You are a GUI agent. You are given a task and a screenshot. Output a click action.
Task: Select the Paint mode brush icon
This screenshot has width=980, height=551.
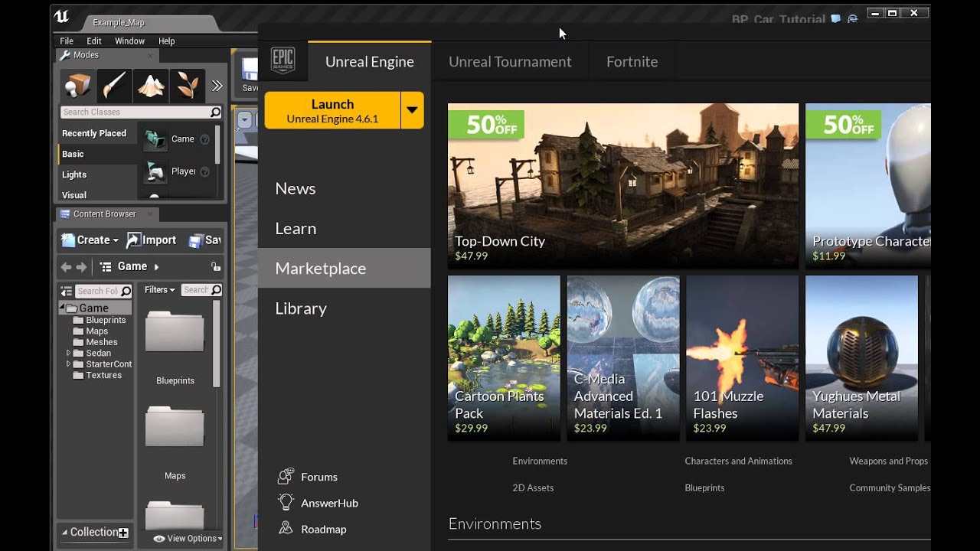114,85
